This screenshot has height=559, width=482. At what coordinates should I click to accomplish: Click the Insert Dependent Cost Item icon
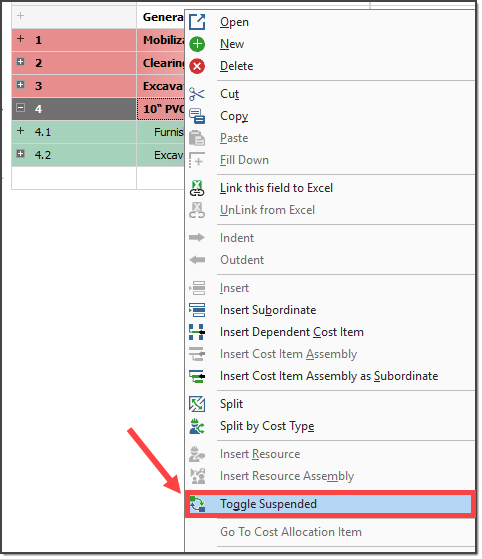point(197,332)
